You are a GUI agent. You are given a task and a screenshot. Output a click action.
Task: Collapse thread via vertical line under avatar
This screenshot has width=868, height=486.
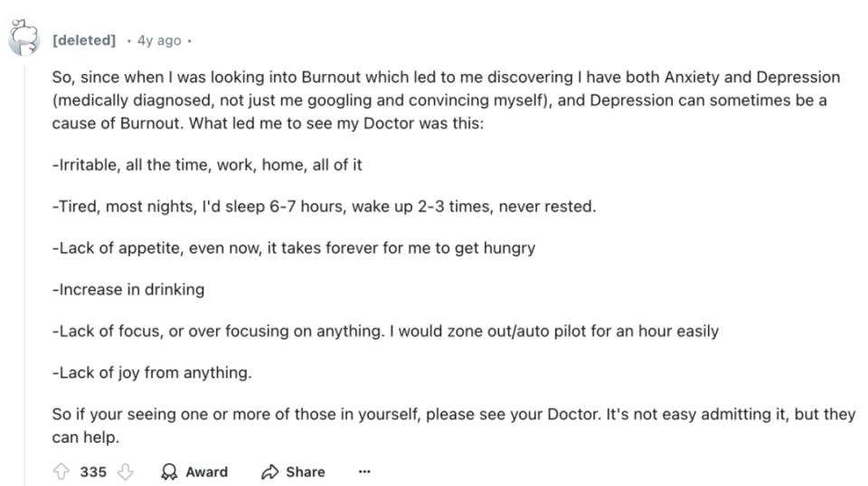[x=24, y=274]
